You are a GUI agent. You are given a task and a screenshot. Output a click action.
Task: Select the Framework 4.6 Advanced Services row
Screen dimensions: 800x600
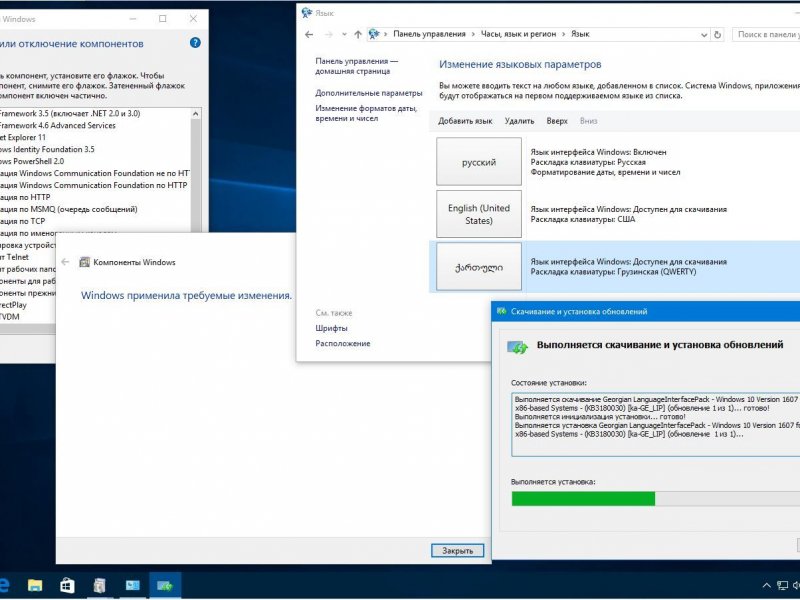pos(58,126)
